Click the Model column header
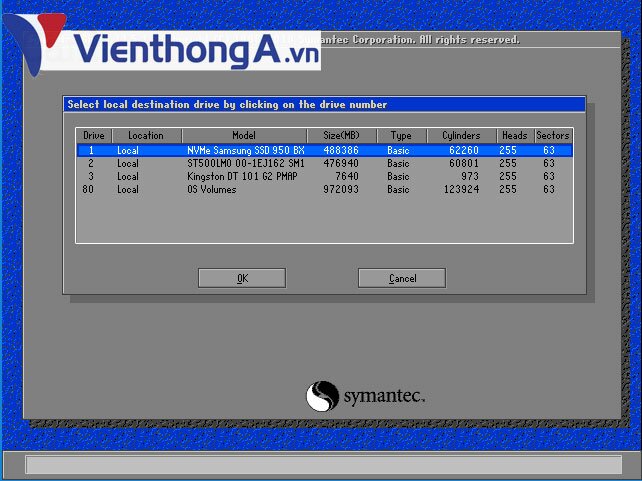The width and height of the screenshot is (642, 481). coord(244,135)
